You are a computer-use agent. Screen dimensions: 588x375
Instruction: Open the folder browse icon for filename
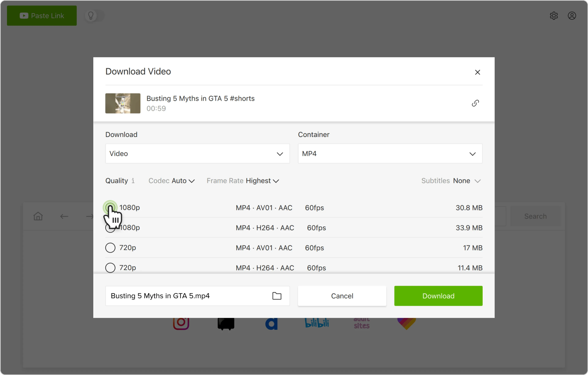[277, 296]
